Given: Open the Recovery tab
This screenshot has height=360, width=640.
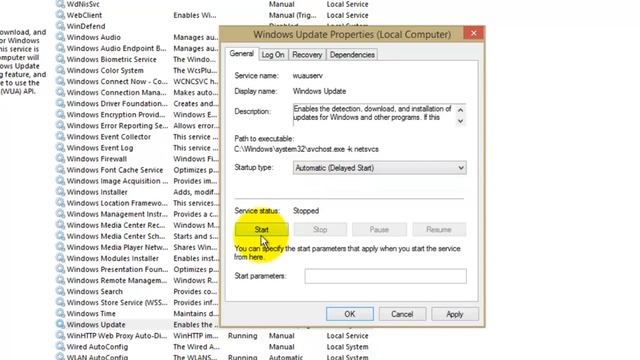Looking at the screenshot, I should click(307, 55).
